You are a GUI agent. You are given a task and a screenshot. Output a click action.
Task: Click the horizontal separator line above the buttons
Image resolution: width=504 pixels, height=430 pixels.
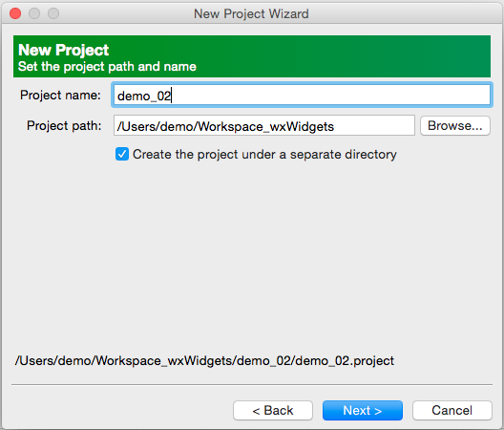coord(252,384)
